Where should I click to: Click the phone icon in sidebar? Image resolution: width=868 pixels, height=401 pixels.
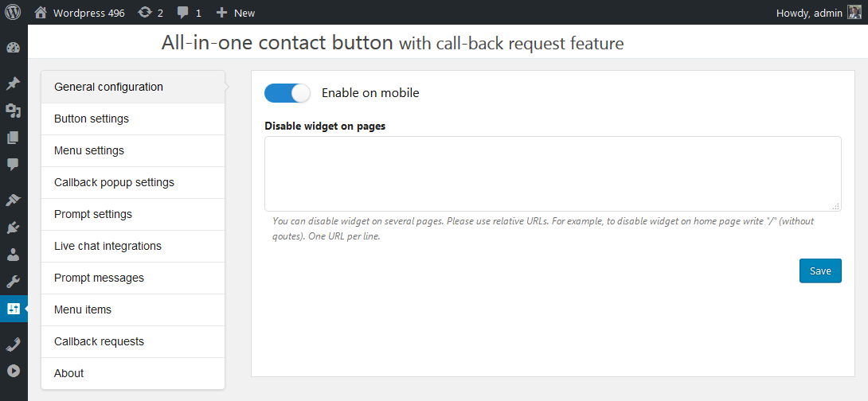pos(14,344)
